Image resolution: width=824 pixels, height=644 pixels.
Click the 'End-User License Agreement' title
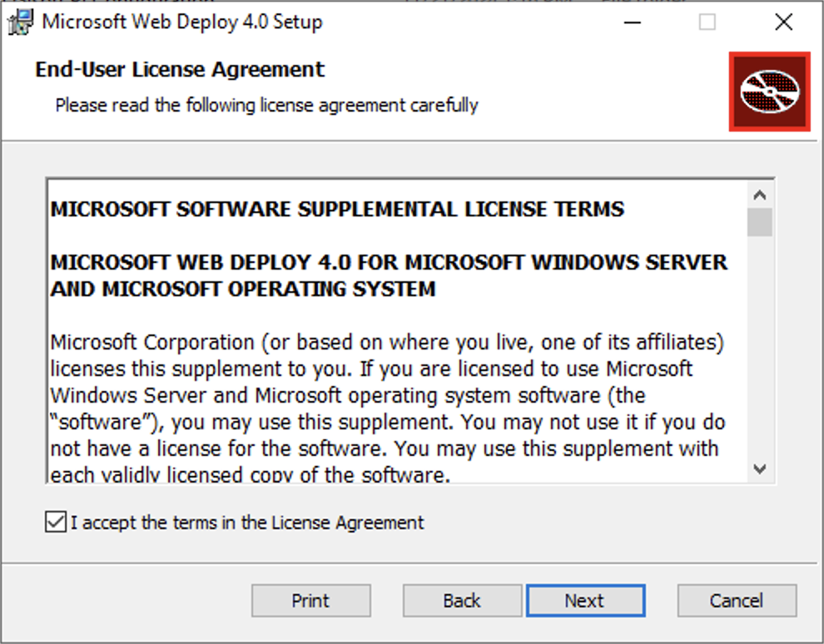coord(180,69)
